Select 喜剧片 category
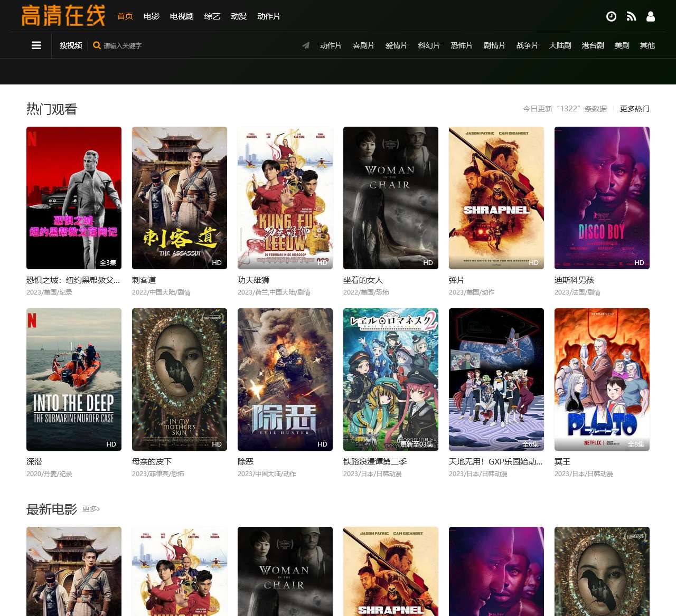676x616 pixels. coord(364,45)
